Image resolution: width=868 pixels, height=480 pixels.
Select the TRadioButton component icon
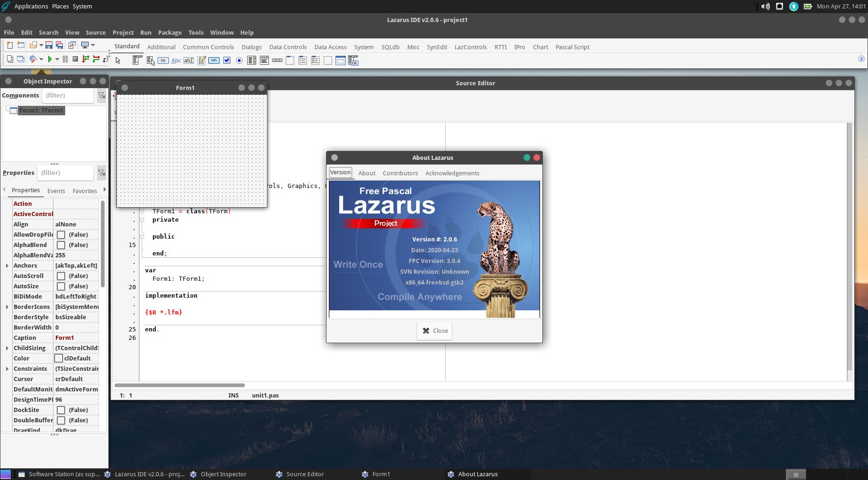[239, 60]
